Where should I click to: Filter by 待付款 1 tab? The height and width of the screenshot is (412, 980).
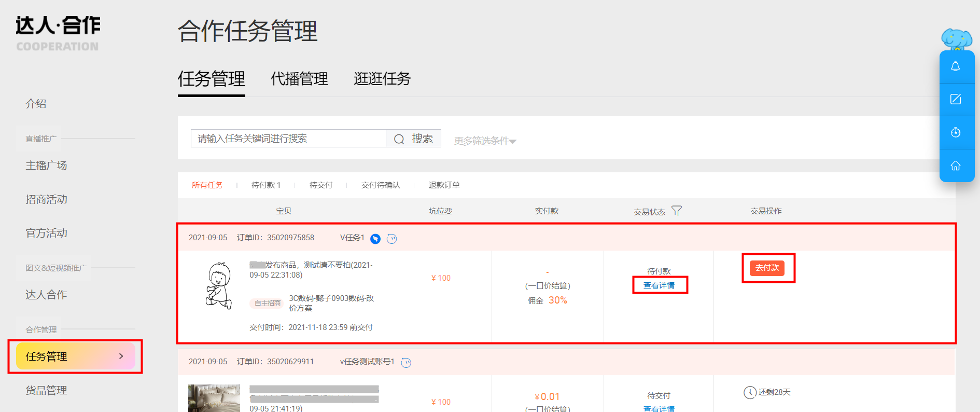point(266,185)
